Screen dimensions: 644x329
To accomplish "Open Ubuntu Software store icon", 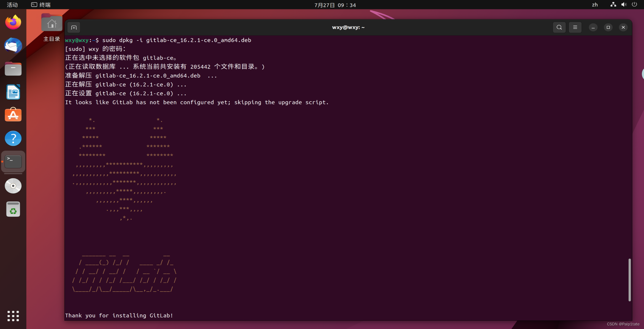I will [13, 115].
